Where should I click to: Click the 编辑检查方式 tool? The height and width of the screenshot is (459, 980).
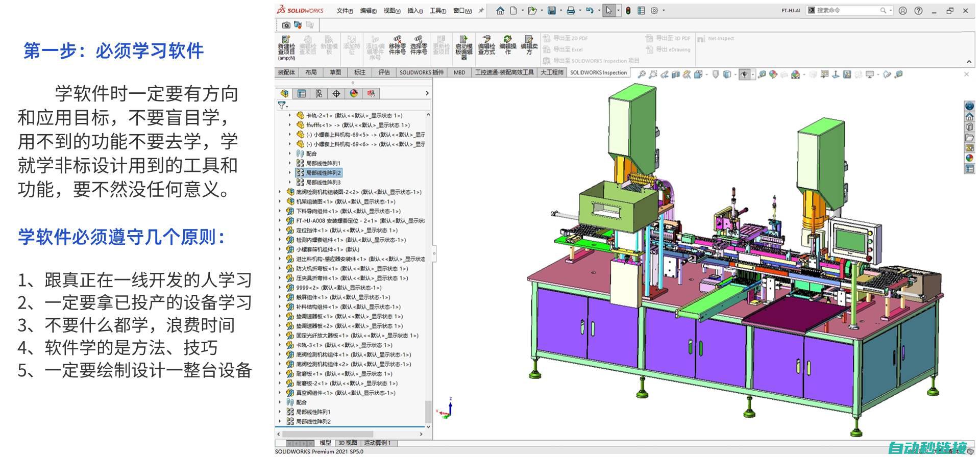[486, 45]
